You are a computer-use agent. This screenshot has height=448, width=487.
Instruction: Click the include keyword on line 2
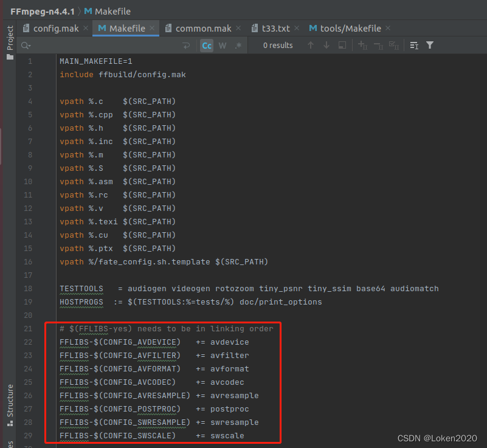tap(77, 75)
